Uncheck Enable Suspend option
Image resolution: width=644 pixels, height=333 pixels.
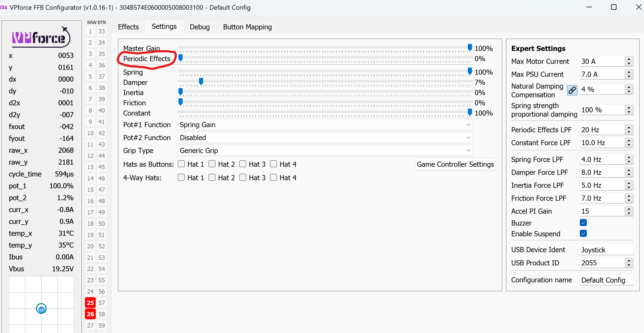(x=583, y=234)
